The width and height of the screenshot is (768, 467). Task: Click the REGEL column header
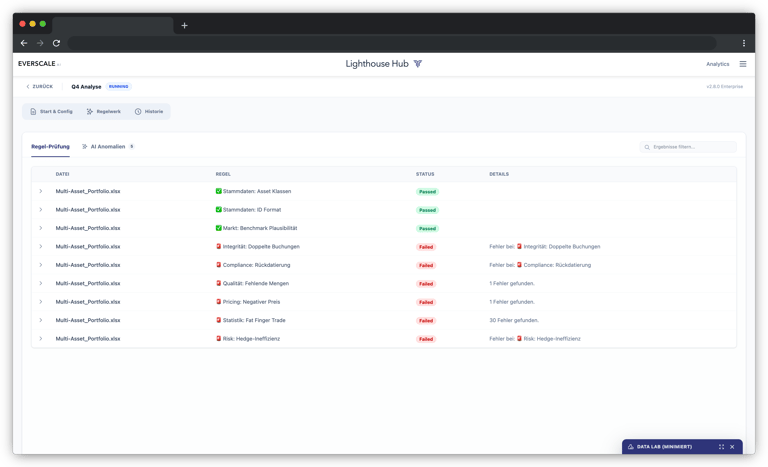(x=223, y=174)
